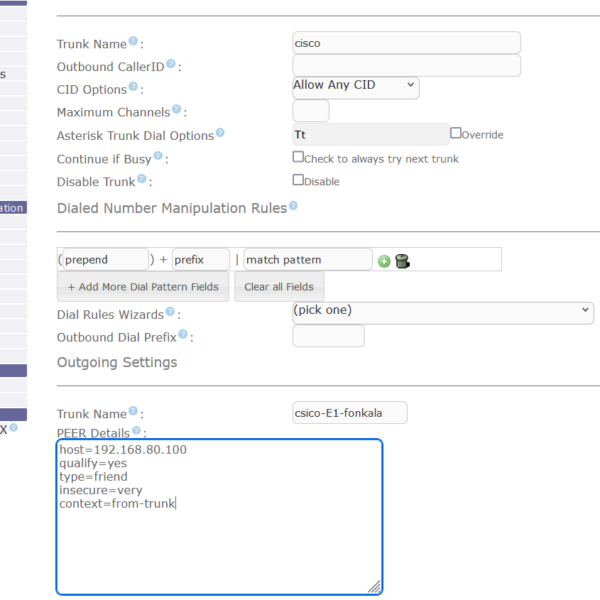Click the help icon next to Outbound CallerID
This screenshot has width=600, height=600.
click(171, 64)
